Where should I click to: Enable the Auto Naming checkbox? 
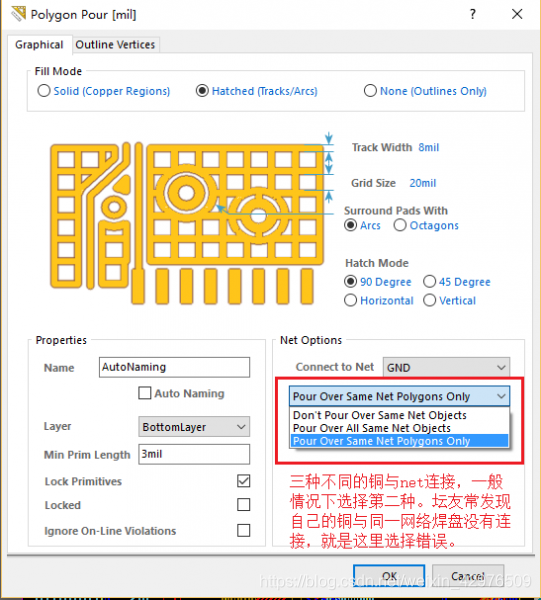(145, 393)
